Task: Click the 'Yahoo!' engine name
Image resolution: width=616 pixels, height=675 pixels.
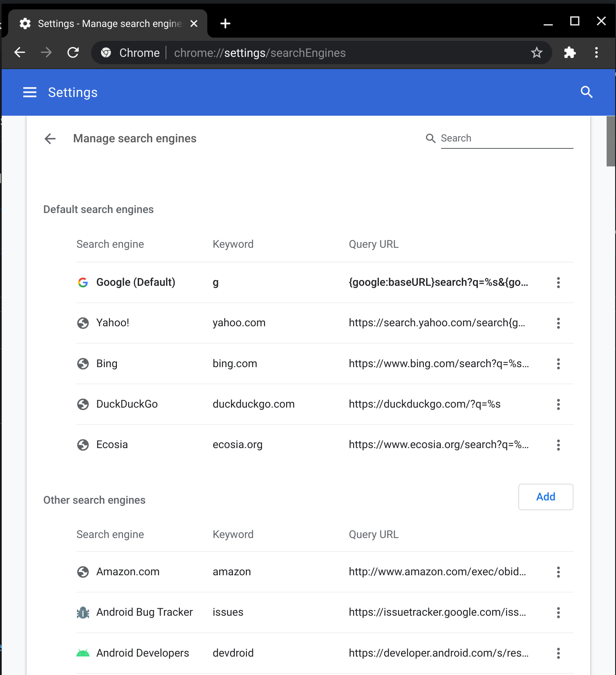Action: 113,323
